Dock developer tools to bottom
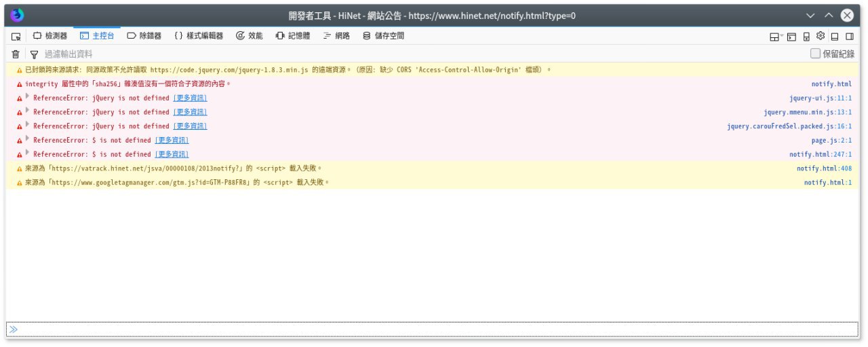The image size is (868, 347). click(835, 37)
